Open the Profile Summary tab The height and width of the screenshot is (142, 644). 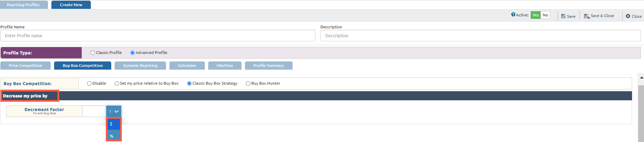(268, 66)
